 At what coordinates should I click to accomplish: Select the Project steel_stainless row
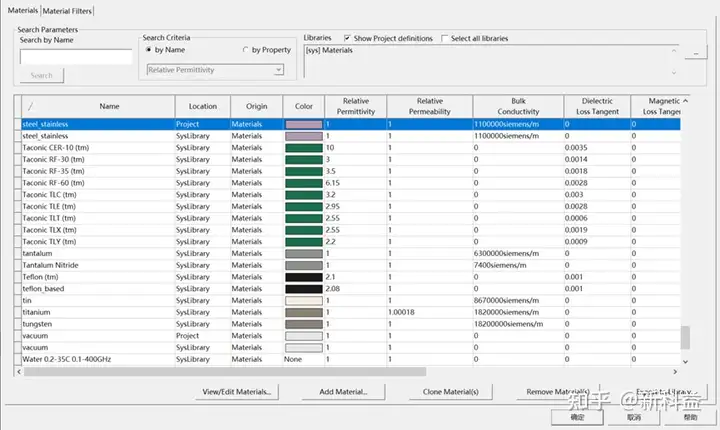click(x=351, y=124)
